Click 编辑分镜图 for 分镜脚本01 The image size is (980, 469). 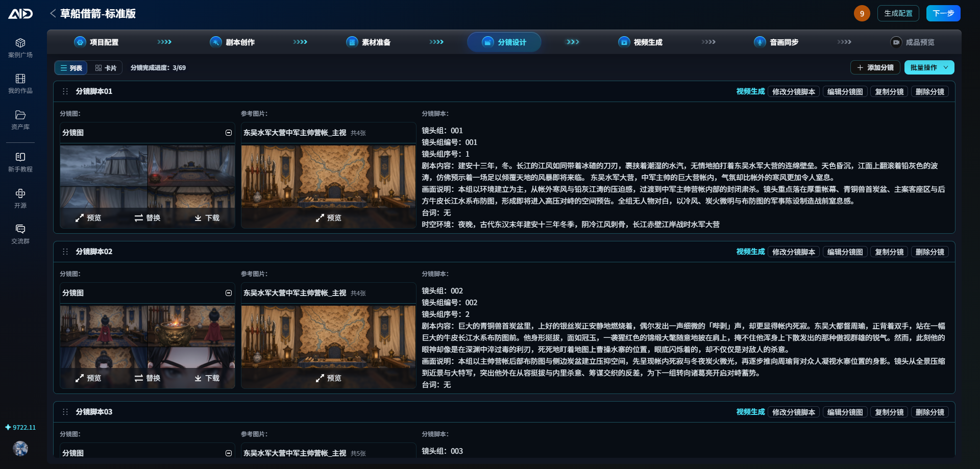pyautogui.click(x=845, y=92)
